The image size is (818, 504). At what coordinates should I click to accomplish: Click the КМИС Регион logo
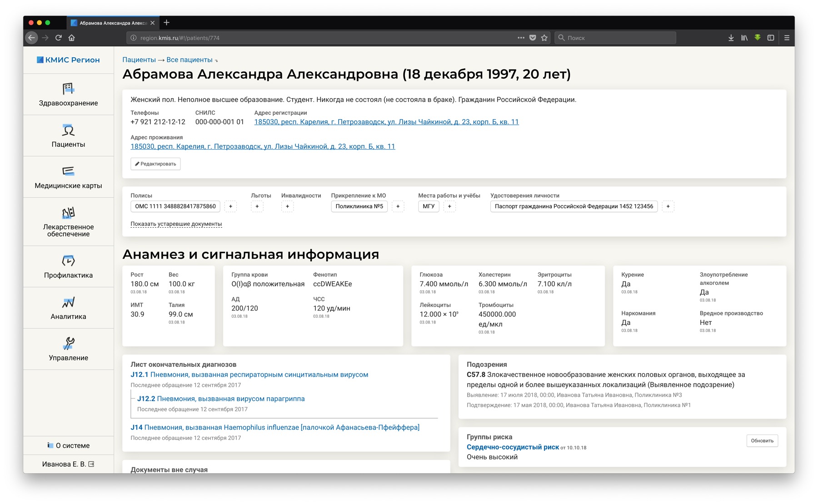(68, 60)
